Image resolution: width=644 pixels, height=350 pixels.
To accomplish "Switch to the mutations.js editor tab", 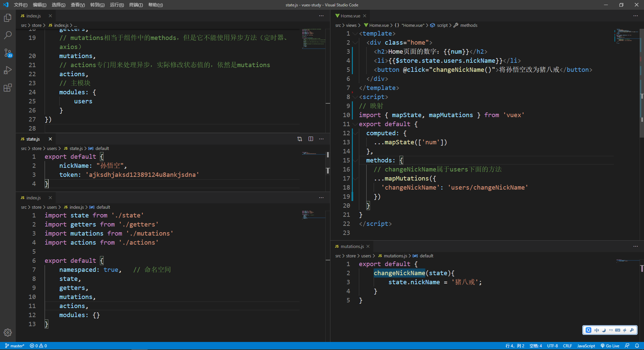I will (352, 246).
